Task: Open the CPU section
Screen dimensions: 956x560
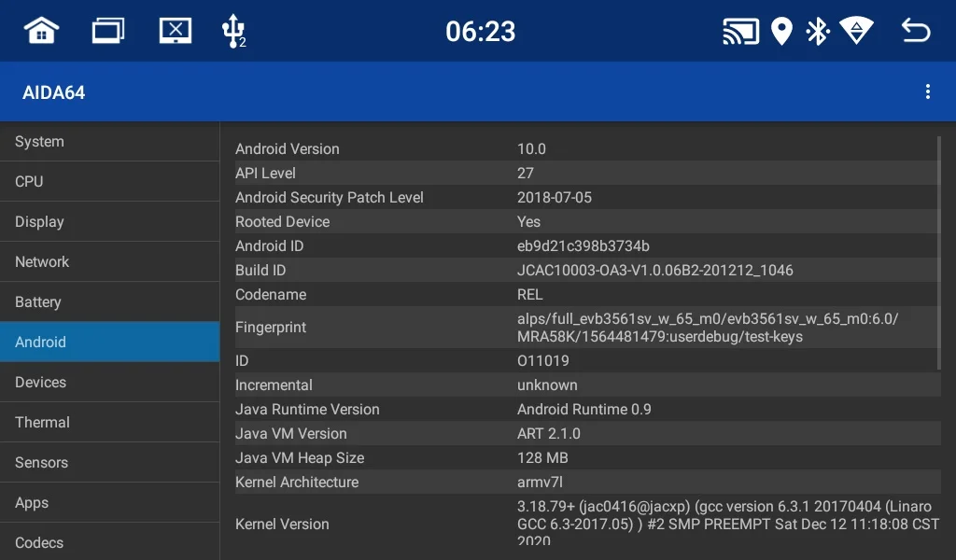Action: point(110,182)
